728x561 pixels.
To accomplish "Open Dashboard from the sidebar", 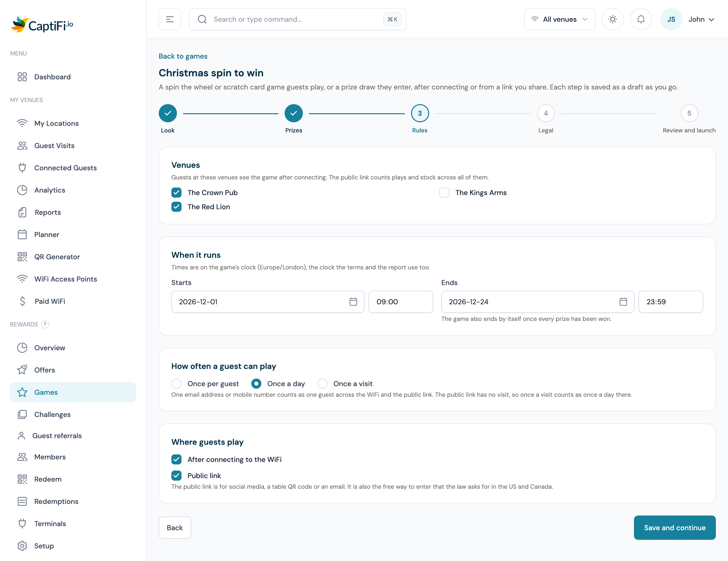I will point(73,77).
